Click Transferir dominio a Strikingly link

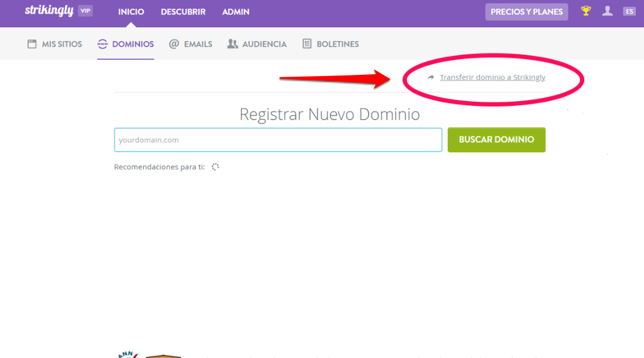coord(492,77)
